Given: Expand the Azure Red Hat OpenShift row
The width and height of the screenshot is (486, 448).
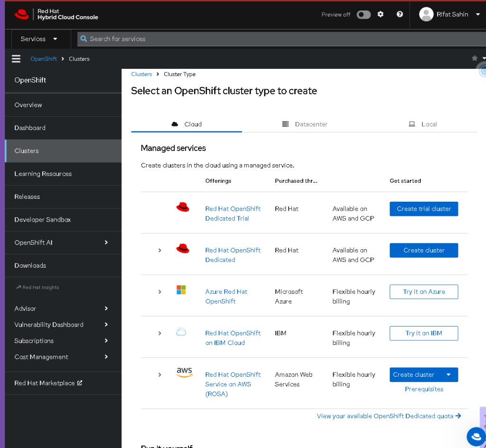Looking at the screenshot, I should click(x=159, y=291).
